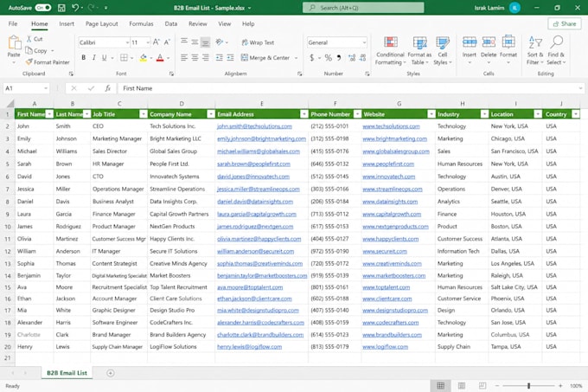
Task: Click the Increase Decimal icon
Action: [x=352, y=57]
